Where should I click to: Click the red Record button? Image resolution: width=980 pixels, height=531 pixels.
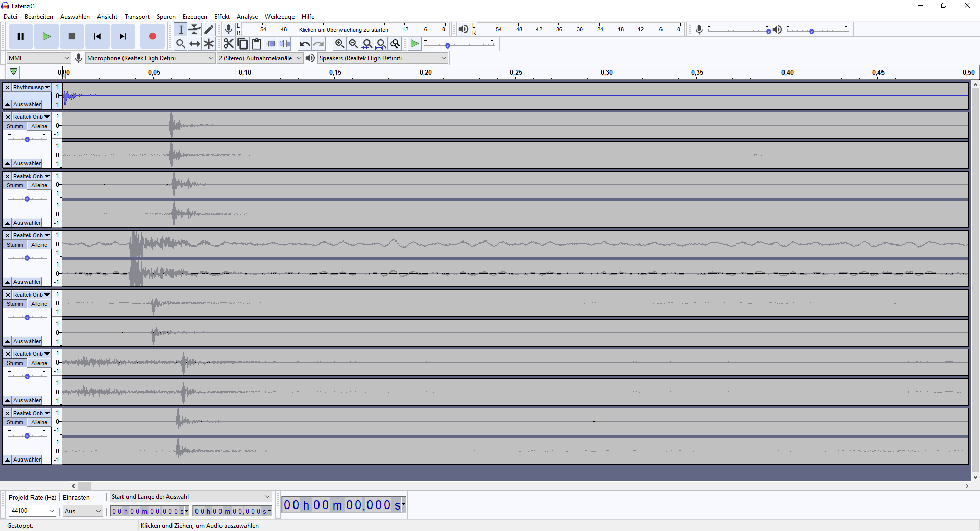point(152,36)
